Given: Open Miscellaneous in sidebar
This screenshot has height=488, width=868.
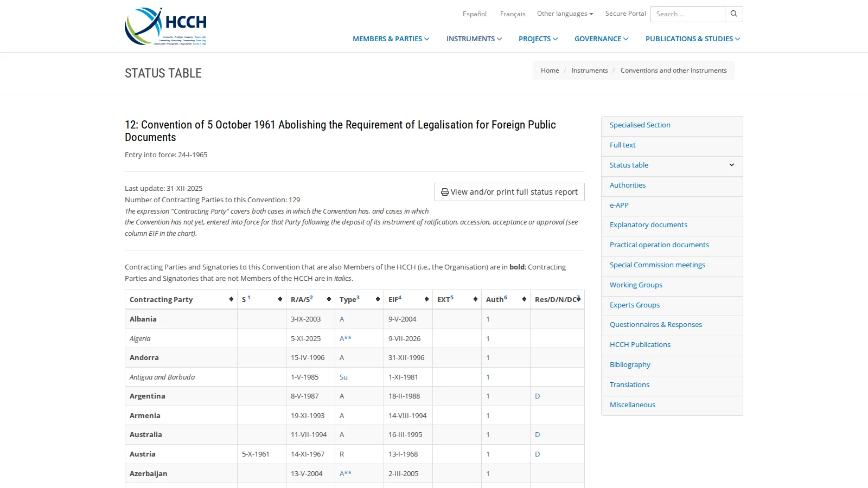Looking at the screenshot, I should click(633, 405).
